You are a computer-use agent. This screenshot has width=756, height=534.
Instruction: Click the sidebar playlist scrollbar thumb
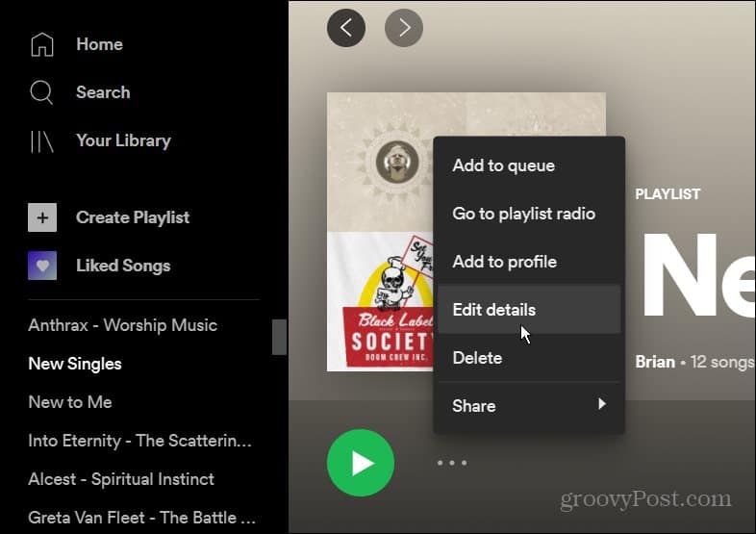tap(279, 337)
